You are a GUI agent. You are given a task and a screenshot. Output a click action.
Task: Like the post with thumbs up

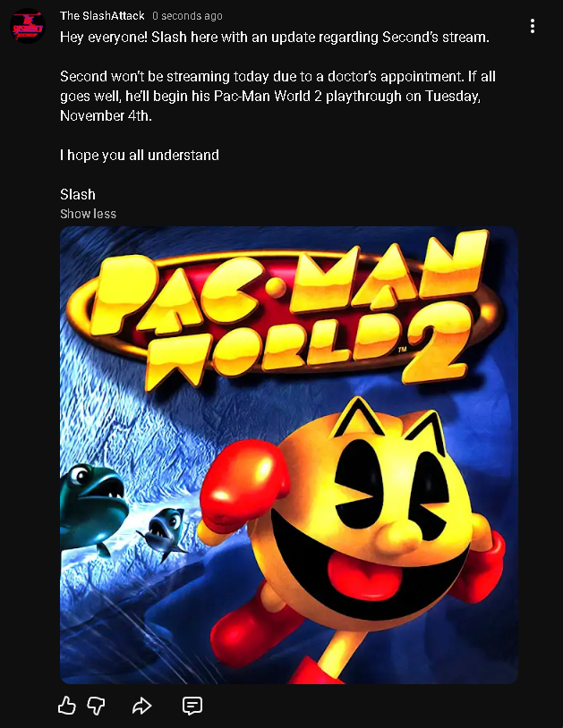click(x=67, y=706)
